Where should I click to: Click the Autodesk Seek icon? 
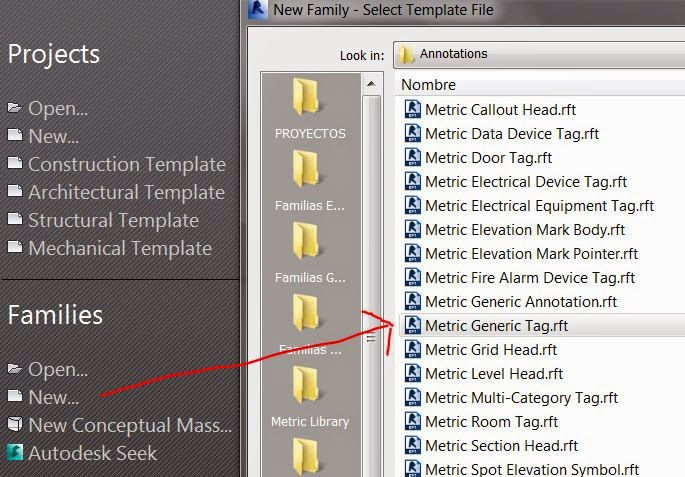point(15,453)
